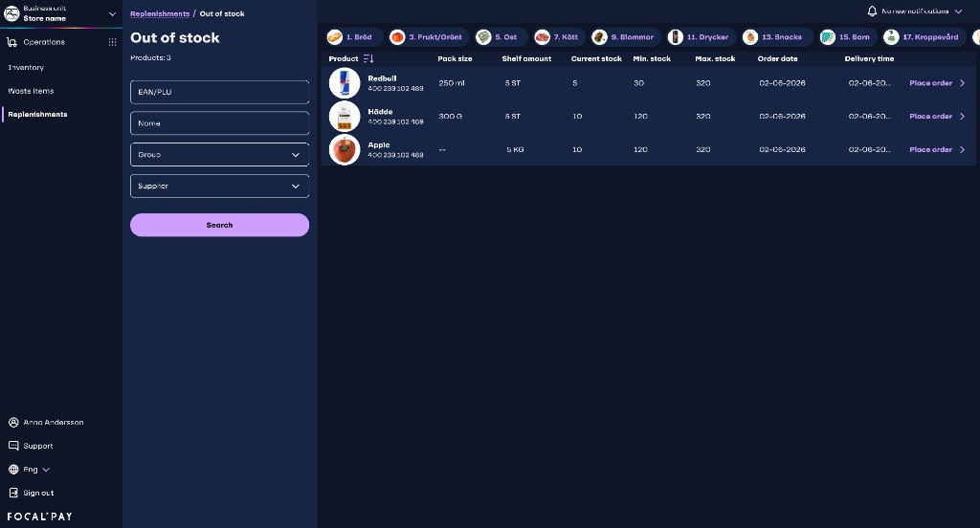The width and height of the screenshot is (980, 528).
Task: Click the Max. stock column header
Action: click(x=715, y=58)
